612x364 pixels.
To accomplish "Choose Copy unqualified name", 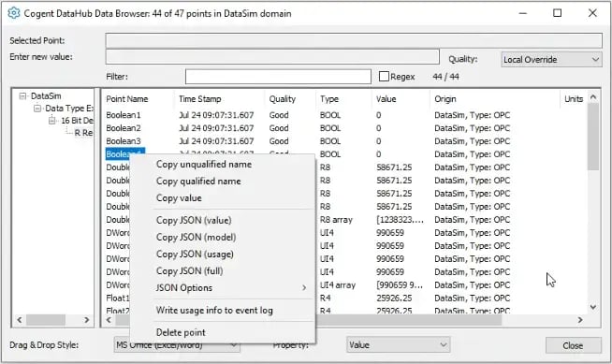I will 204,165.
